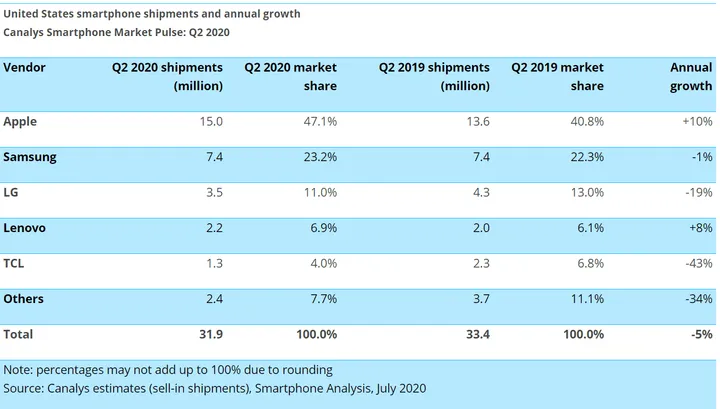Image resolution: width=720 pixels, height=409 pixels.
Task: Click the Annual growth column header
Action: 691,77
